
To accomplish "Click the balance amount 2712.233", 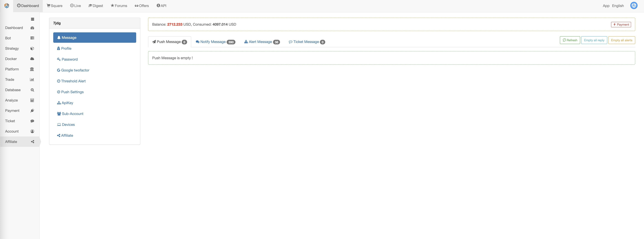I will (175, 25).
